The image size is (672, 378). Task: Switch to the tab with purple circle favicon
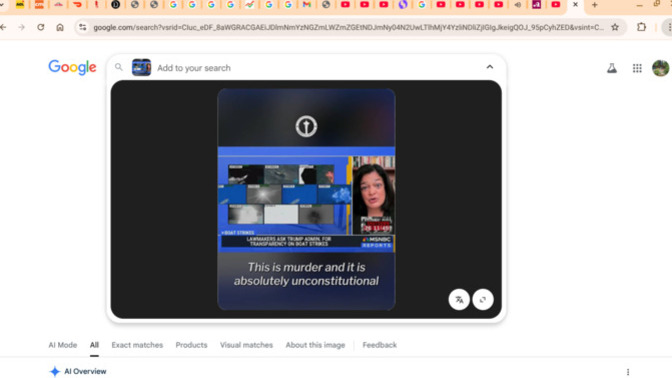pos(403,5)
